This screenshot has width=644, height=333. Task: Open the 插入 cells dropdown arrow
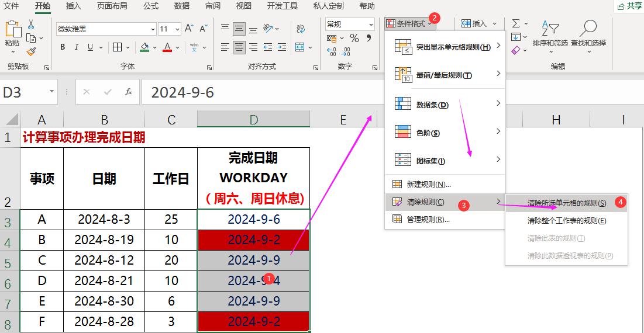[494, 24]
